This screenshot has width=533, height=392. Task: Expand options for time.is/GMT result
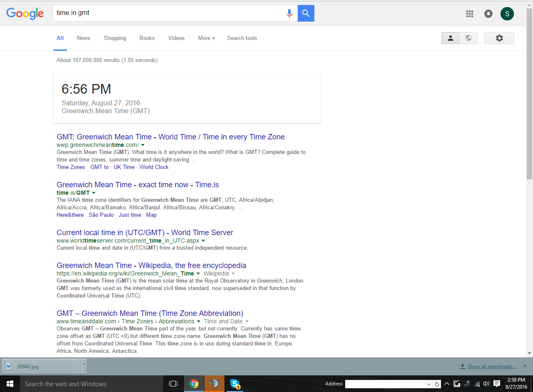94,193
